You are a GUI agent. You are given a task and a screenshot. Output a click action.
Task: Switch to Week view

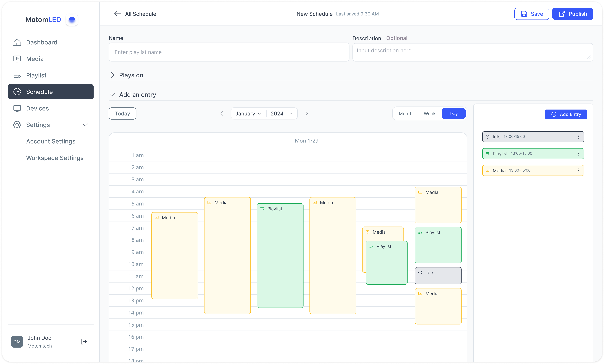(429, 114)
